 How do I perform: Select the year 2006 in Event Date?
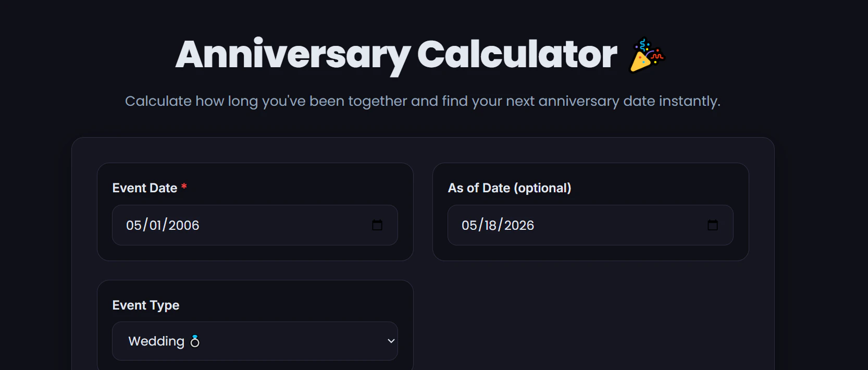(184, 225)
